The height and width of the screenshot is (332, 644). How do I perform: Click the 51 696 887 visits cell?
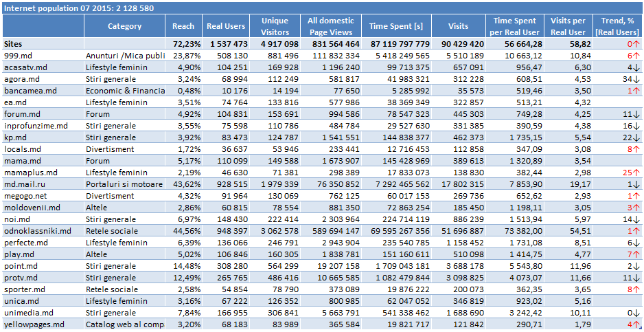pos(459,231)
